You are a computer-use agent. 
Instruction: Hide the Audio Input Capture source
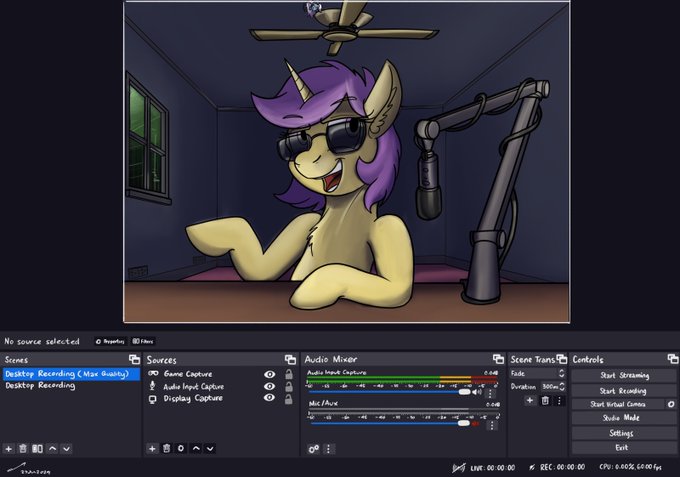pos(269,386)
